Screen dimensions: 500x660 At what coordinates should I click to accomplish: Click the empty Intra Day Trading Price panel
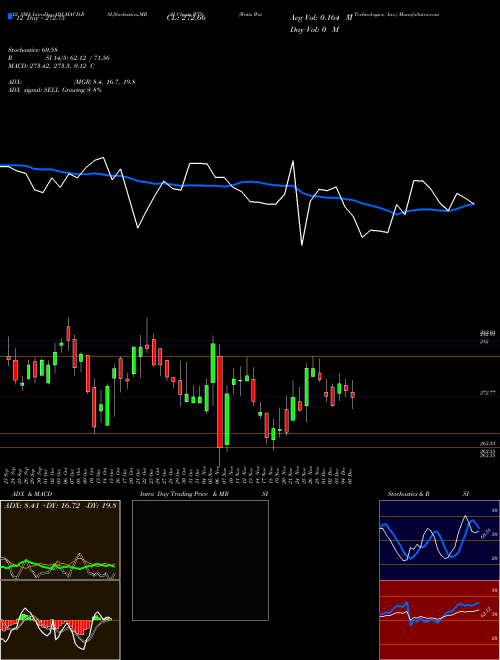pos(200,560)
